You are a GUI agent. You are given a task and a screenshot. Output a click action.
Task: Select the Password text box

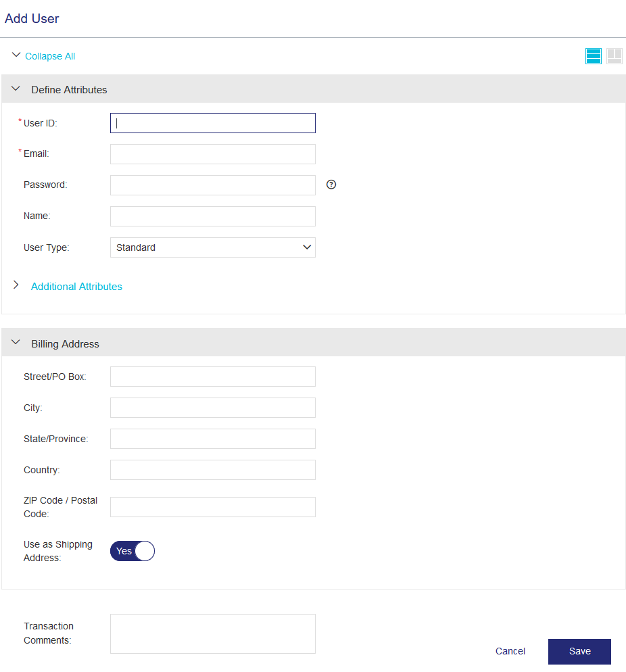coord(212,185)
